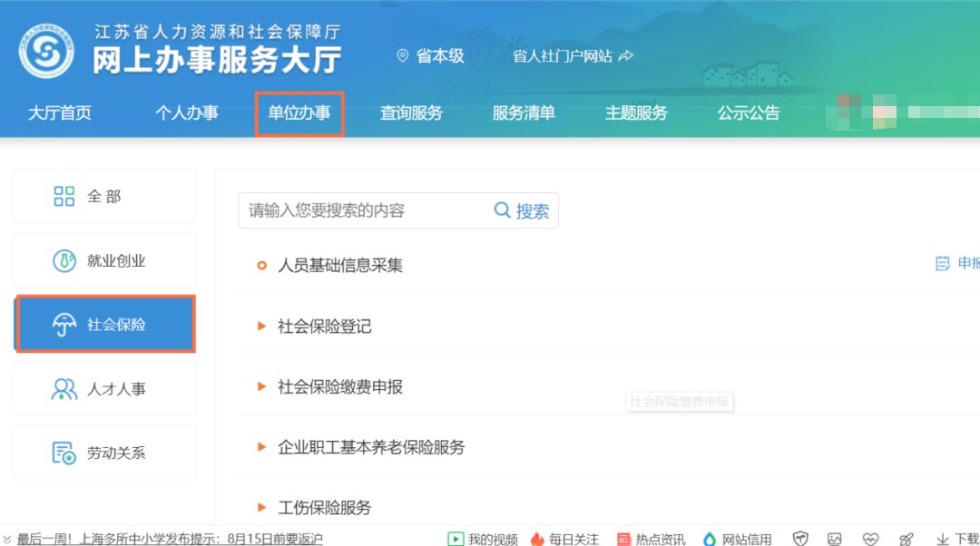Viewport: 980px width, 546px height.
Task: Click the 全部 grid icon in sidebar
Action: pyautogui.click(x=64, y=197)
